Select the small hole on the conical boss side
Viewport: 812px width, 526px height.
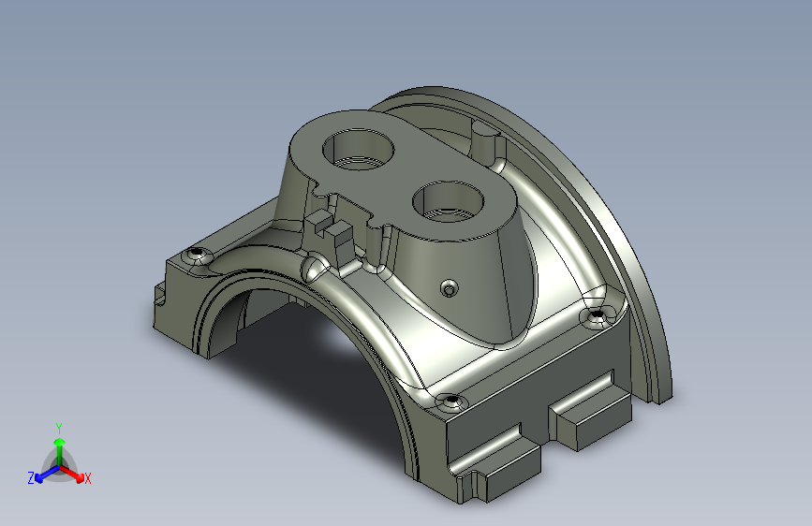tap(449, 288)
